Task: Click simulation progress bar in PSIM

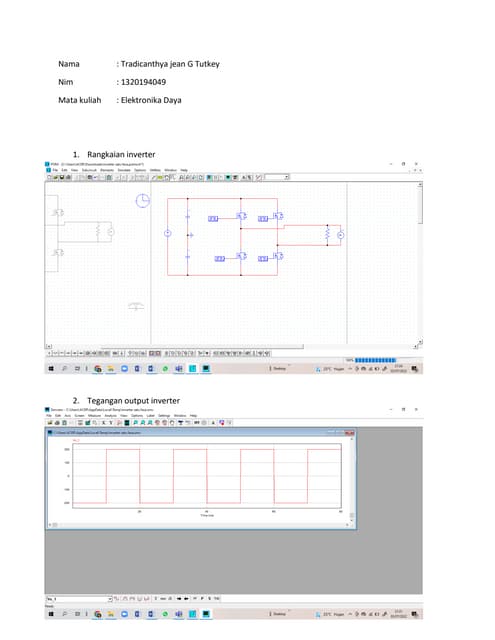Action: pyautogui.click(x=375, y=360)
